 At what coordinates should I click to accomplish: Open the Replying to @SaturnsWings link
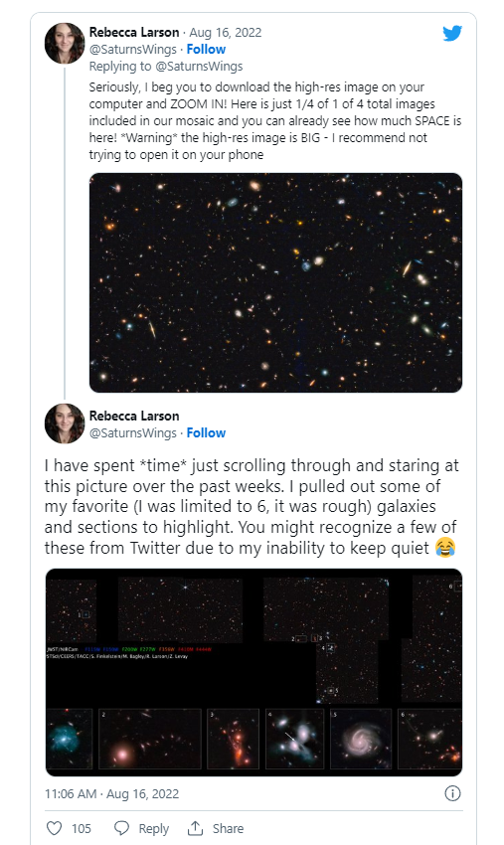165,67
